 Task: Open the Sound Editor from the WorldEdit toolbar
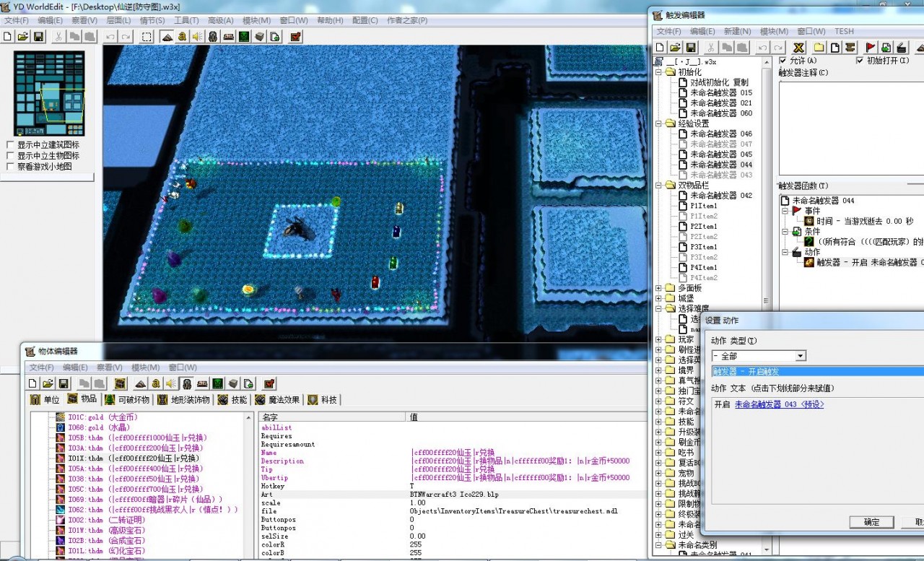pyautogui.click(x=197, y=36)
